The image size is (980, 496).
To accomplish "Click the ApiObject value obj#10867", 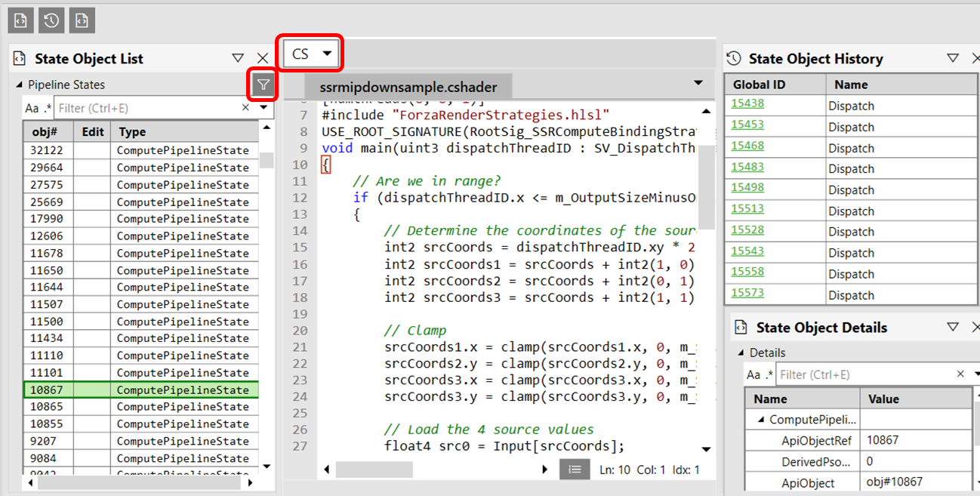I will pyautogui.click(x=895, y=482).
